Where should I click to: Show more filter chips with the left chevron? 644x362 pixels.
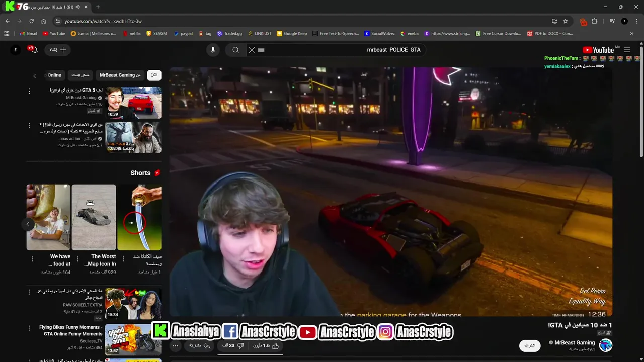tap(34, 75)
